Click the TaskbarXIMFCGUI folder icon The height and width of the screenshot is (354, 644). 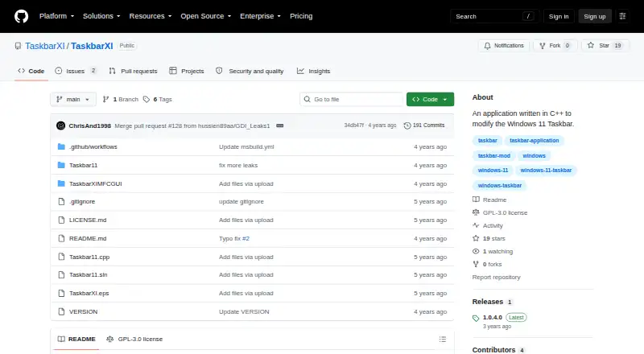[x=61, y=183]
